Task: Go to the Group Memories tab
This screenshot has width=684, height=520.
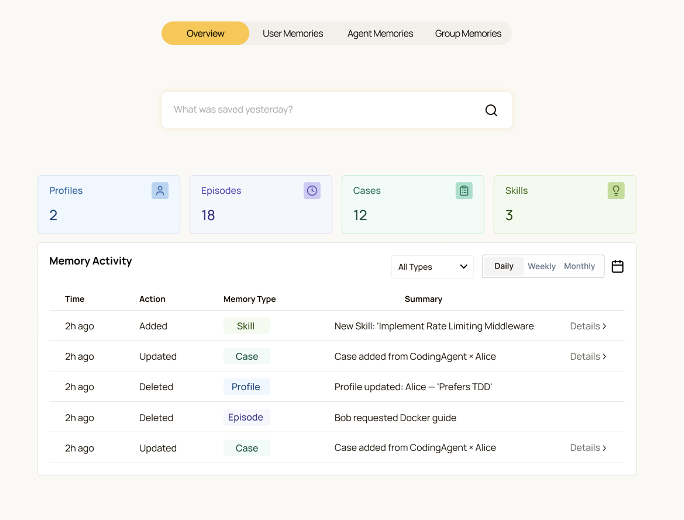Action: tap(468, 33)
